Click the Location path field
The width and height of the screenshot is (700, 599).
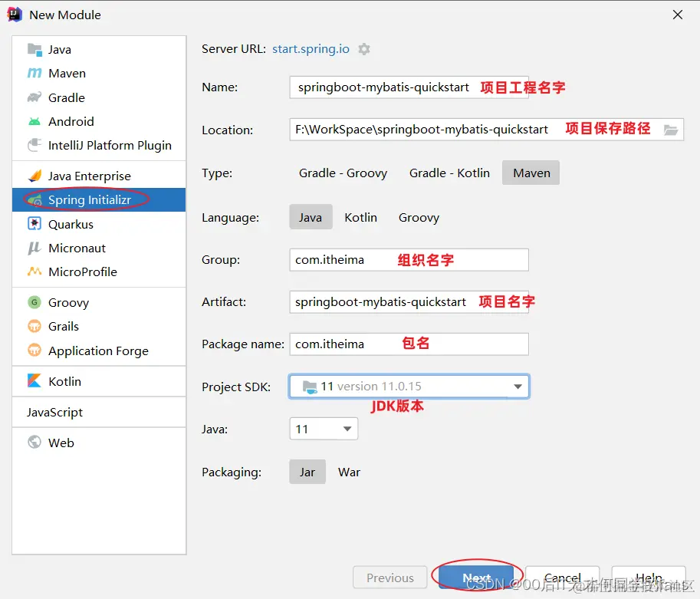(487, 130)
